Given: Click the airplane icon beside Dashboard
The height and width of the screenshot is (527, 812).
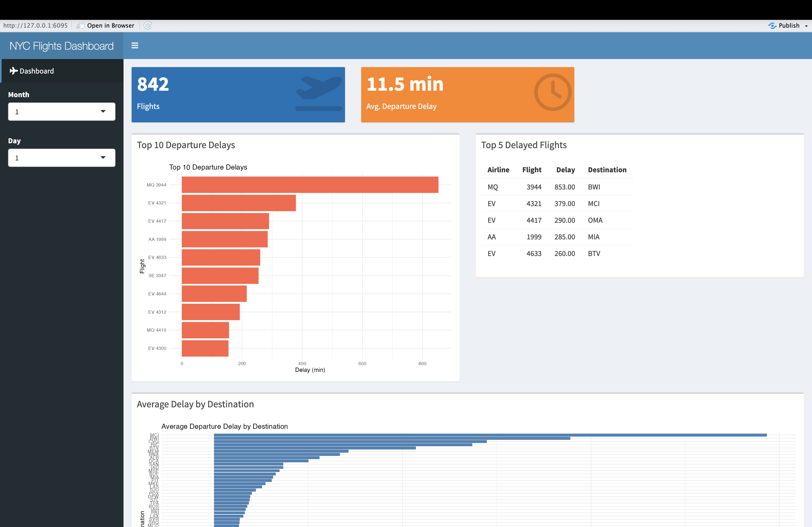Looking at the screenshot, I should 14,71.
